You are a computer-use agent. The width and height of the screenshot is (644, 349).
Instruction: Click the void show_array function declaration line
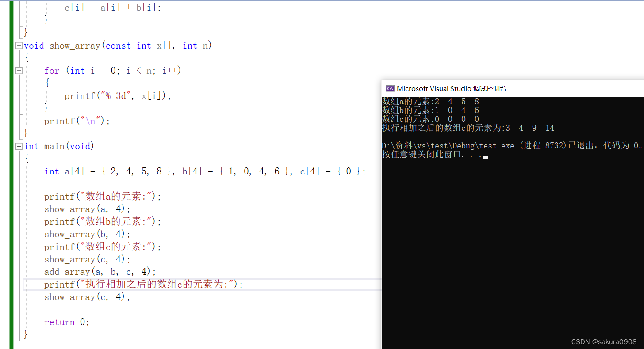[x=118, y=46]
